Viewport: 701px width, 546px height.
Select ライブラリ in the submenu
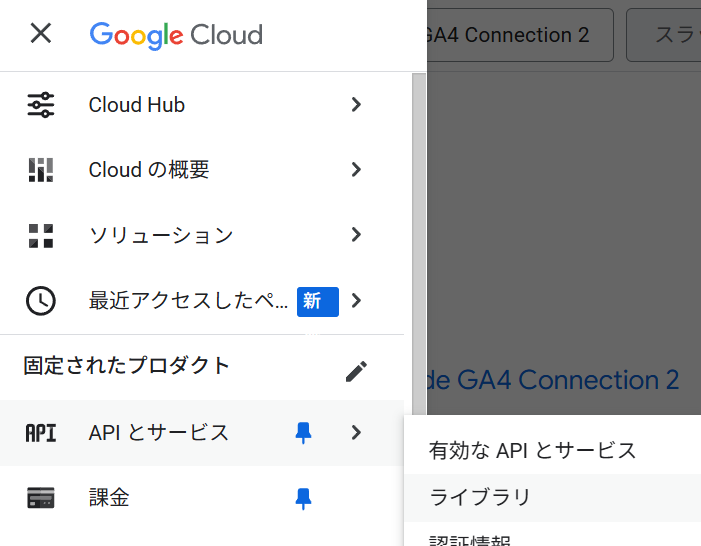click(x=553, y=498)
